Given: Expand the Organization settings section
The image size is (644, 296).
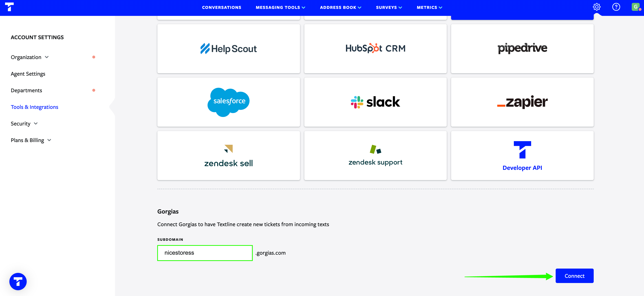Looking at the screenshot, I should pyautogui.click(x=30, y=57).
